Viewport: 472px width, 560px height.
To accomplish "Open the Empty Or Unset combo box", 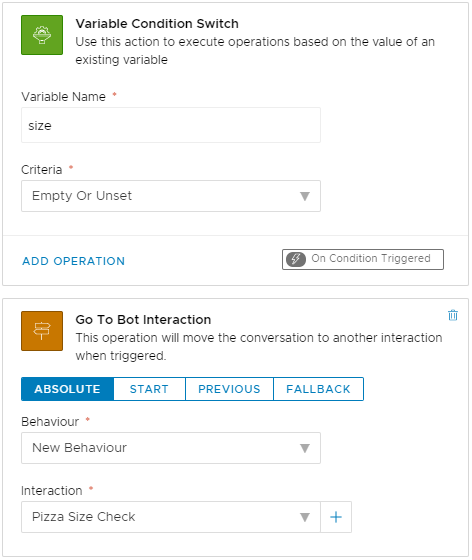I will [171, 196].
